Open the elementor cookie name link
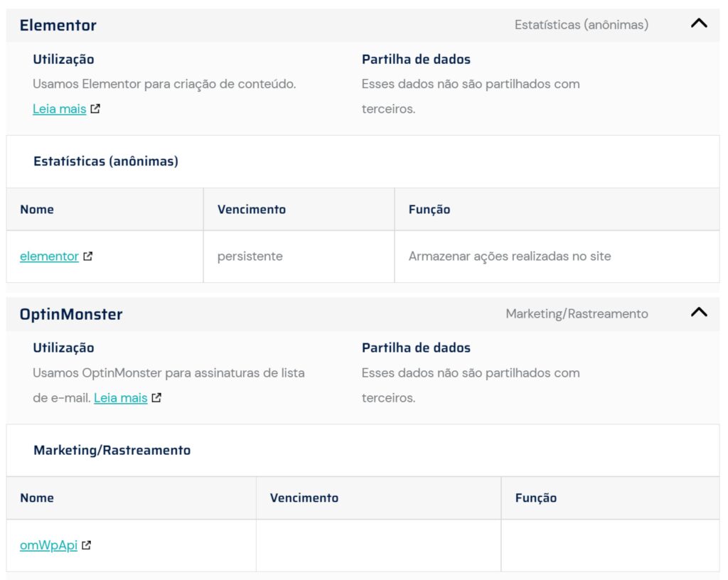This screenshot has height=580, width=728. click(49, 256)
